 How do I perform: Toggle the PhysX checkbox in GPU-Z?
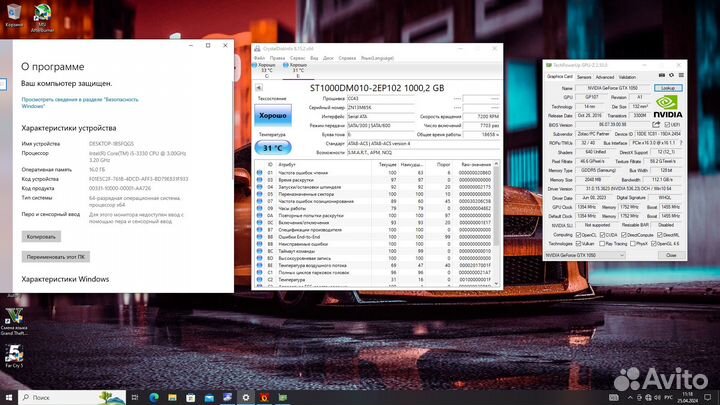(633, 243)
